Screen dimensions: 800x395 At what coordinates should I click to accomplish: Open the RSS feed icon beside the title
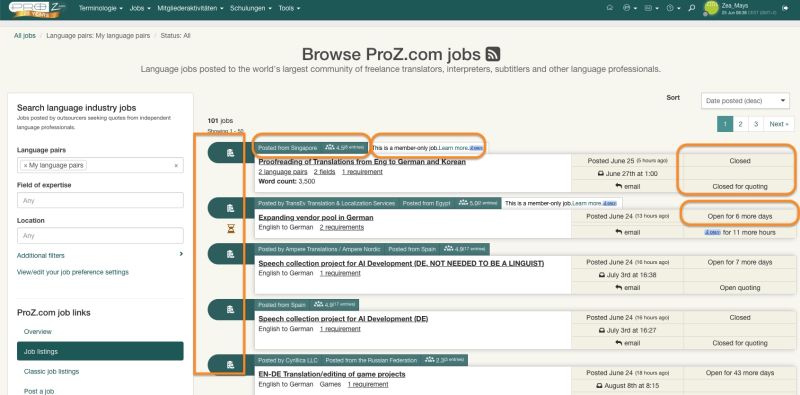coord(492,54)
